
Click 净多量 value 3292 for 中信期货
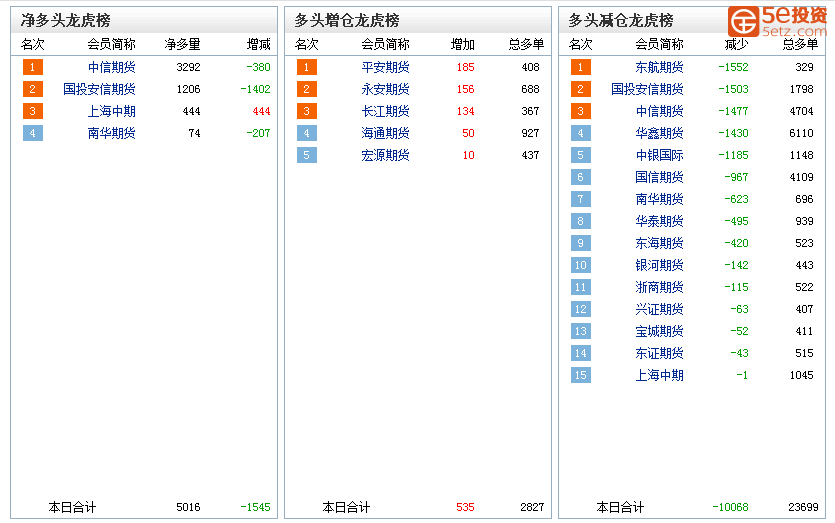coord(189,67)
